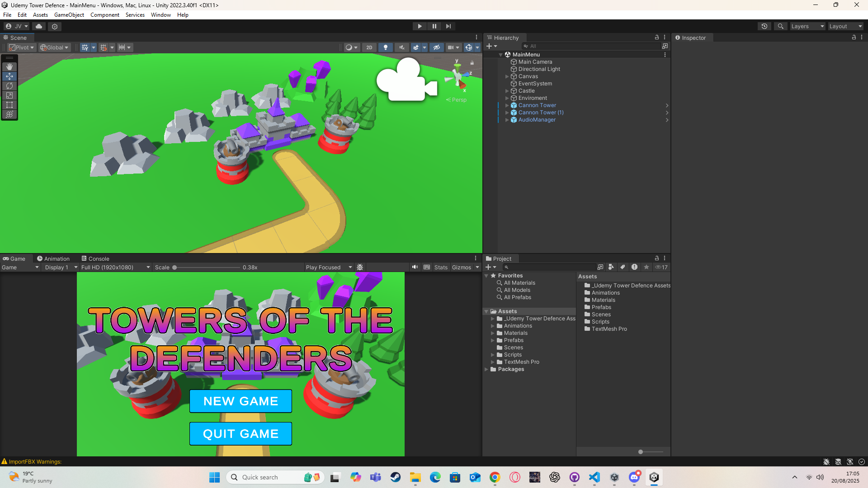Click NEW GAME button in Game view

pyautogui.click(x=241, y=401)
